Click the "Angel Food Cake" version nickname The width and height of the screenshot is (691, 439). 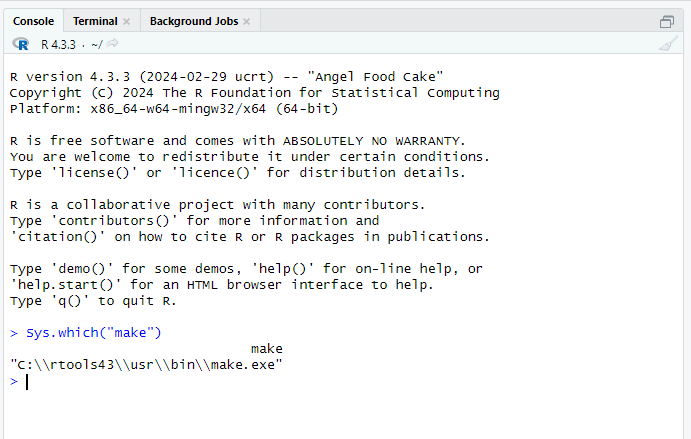(375, 77)
